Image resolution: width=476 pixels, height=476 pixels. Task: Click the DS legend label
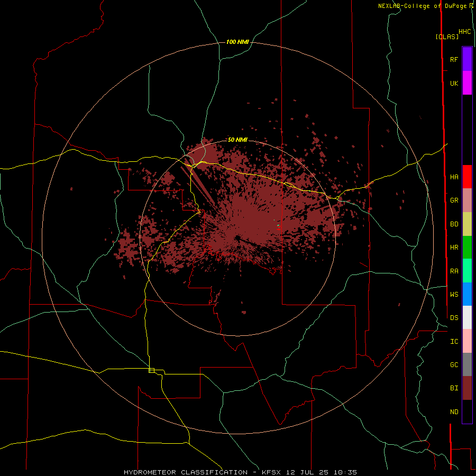tap(454, 317)
